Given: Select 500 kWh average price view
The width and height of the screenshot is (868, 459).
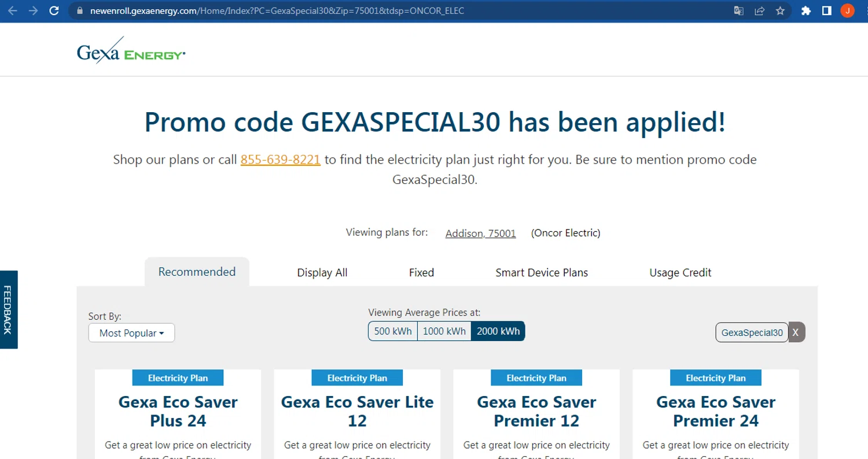Looking at the screenshot, I should (393, 331).
